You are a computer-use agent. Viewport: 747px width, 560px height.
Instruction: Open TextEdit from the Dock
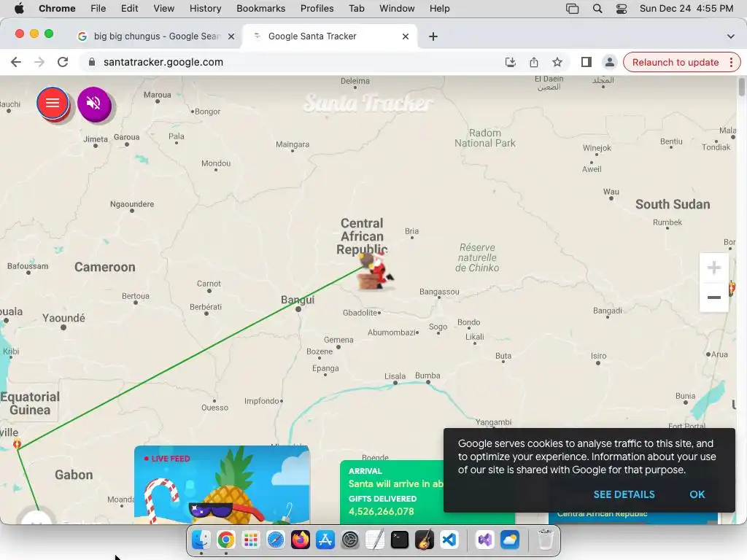click(x=374, y=540)
